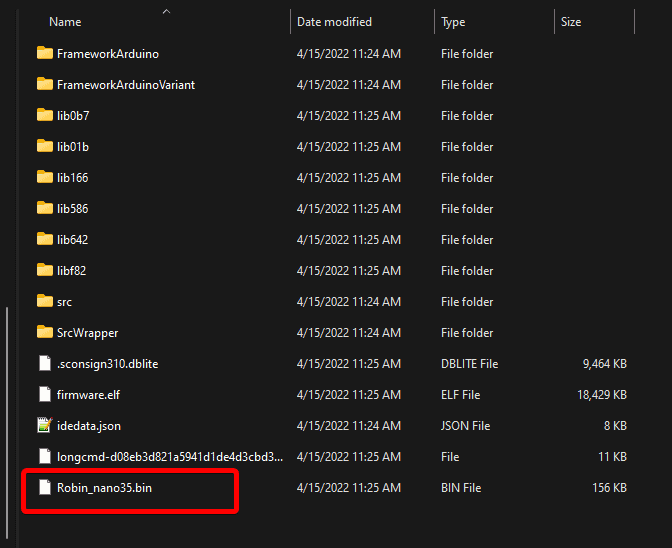
Task: Click the Robin_nano35.bin file icon
Action: (x=45, y=487)
